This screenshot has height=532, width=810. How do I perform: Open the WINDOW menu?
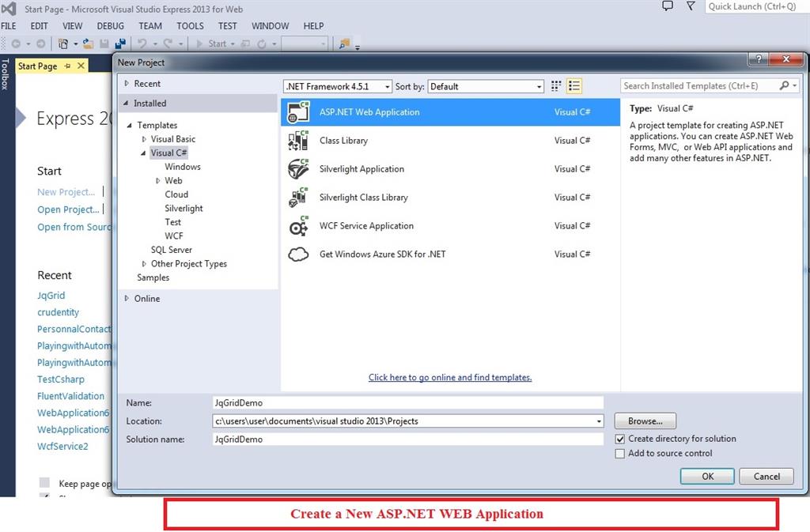271,26
